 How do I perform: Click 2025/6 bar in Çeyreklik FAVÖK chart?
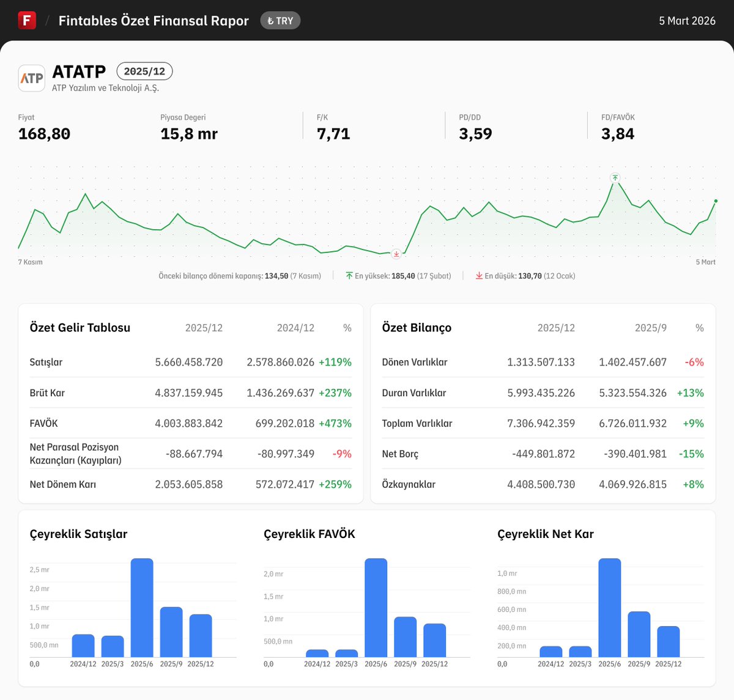(376, 608)
